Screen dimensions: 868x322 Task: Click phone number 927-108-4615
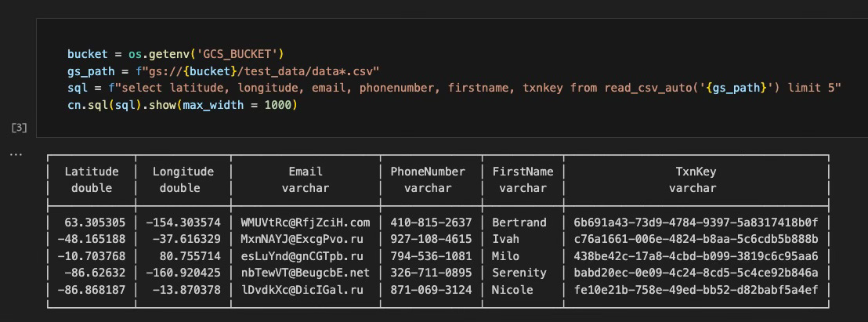coord(431,239)
